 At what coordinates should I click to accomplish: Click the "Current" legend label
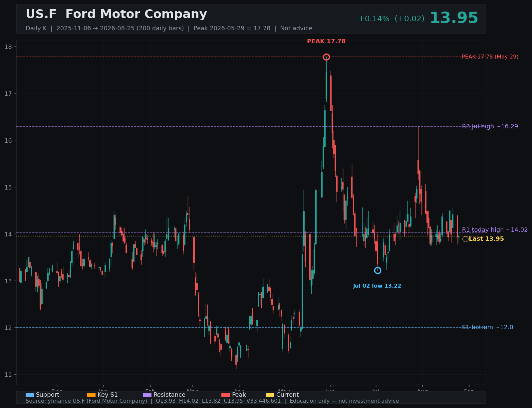[x=288, y=395]
